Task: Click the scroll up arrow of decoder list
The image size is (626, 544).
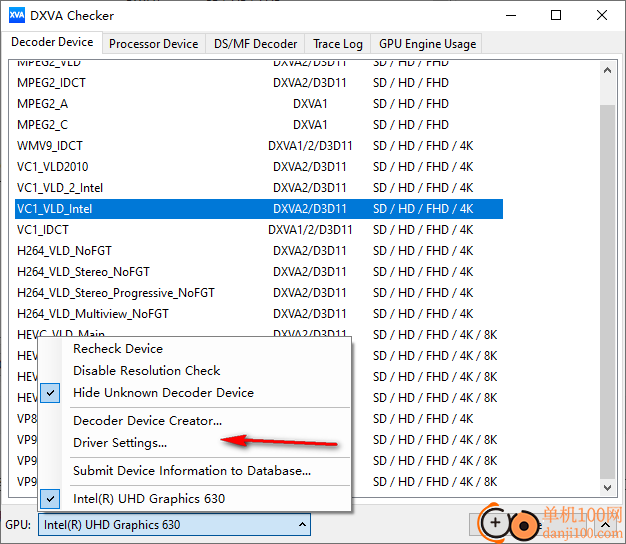Action: (x=607, y=71)
